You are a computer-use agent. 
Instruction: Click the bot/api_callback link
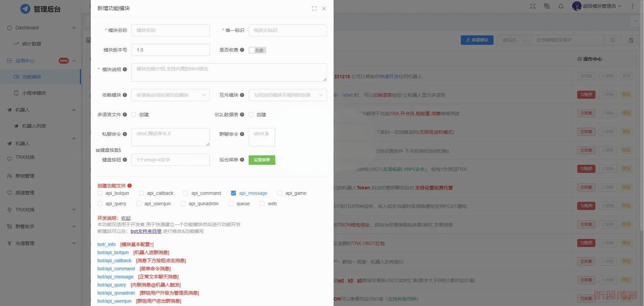click(x=114, y=261)
